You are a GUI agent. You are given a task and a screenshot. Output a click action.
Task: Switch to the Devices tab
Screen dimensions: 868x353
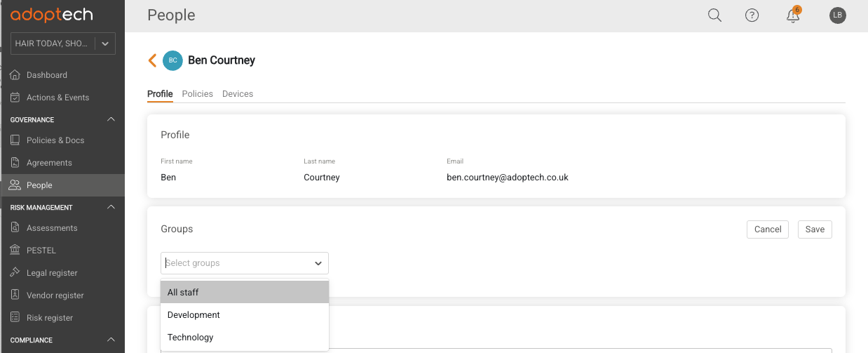238,94
